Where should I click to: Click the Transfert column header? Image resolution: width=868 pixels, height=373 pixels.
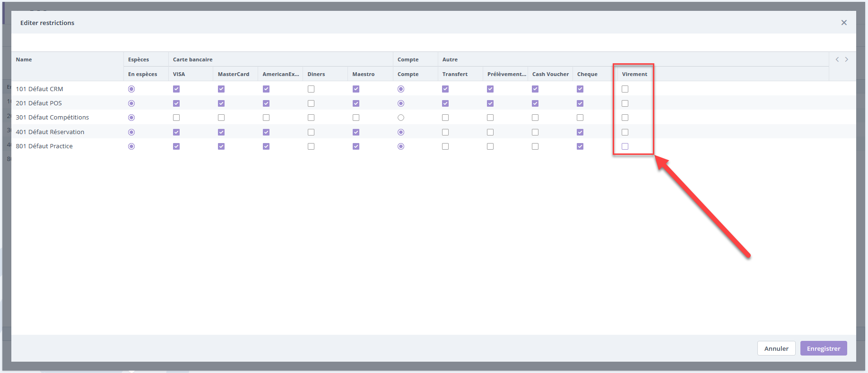[x=455, y=74]
